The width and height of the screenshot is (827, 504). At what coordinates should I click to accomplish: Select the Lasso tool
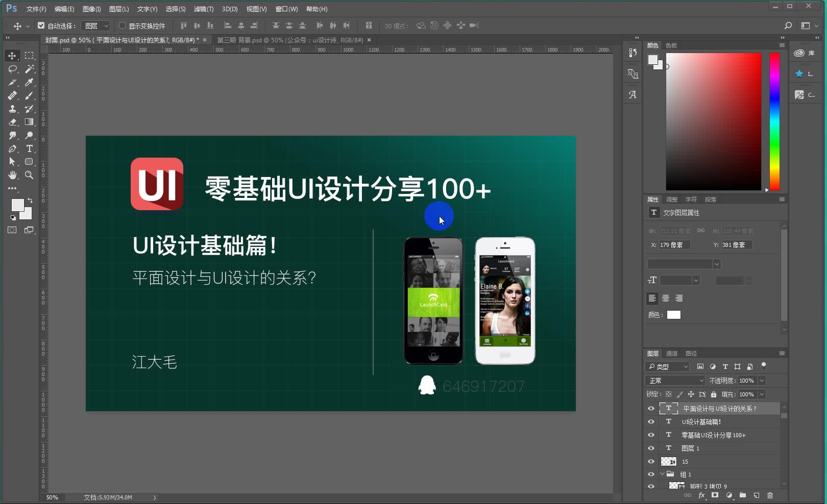12,69
